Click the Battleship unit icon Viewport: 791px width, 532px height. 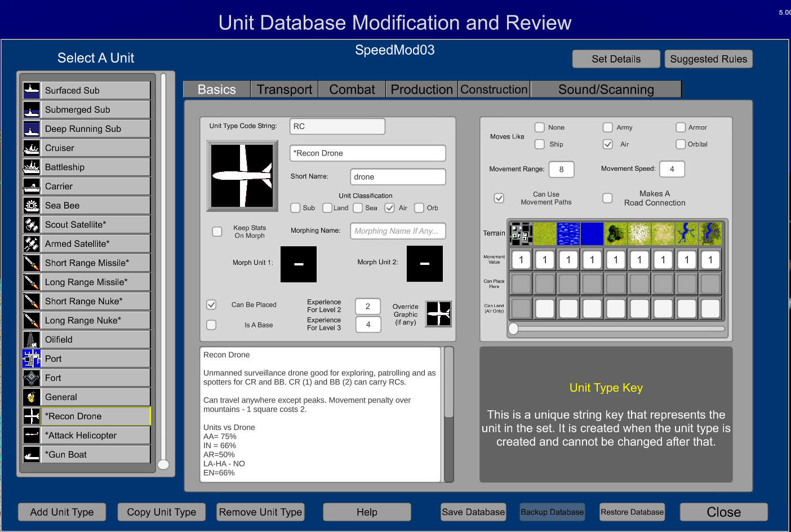[x=31, y=167]
